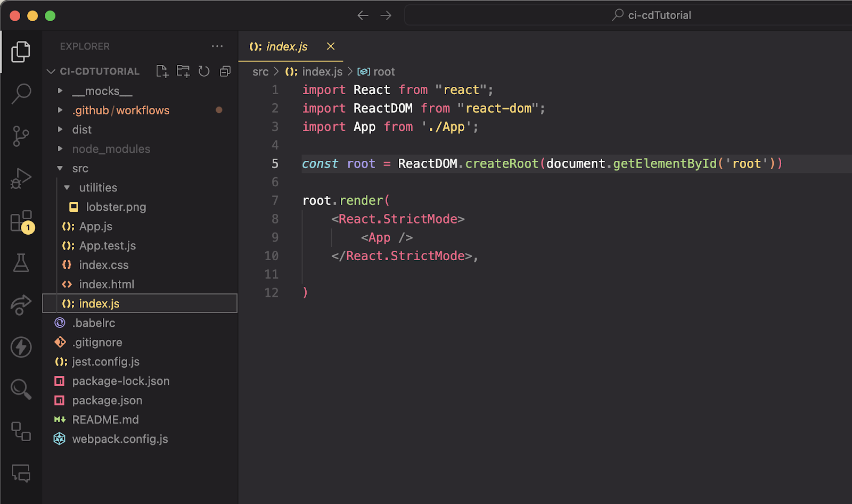This screenshot has height=504, width=852.
Task: Click the createRoot method call in code
Action: (502, 163)
